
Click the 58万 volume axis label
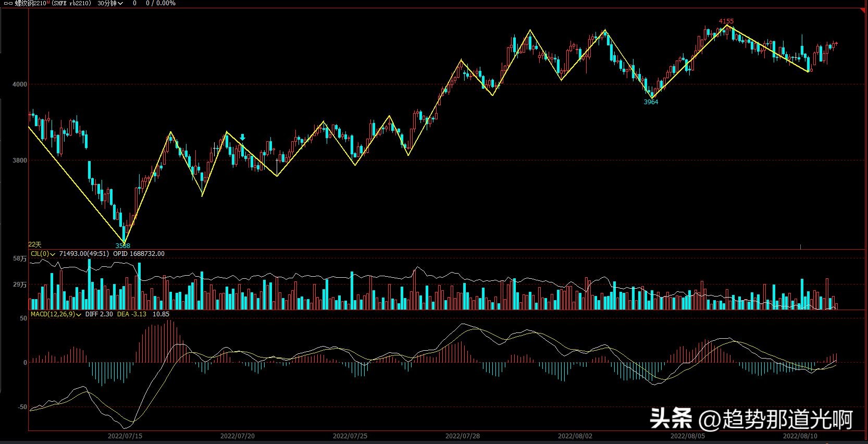point(20,259)
